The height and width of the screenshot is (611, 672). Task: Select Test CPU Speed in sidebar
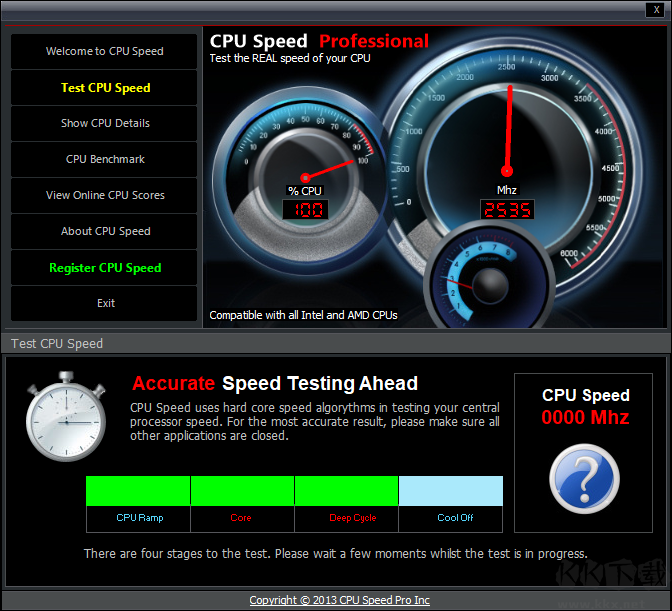[x=104, y=88]
